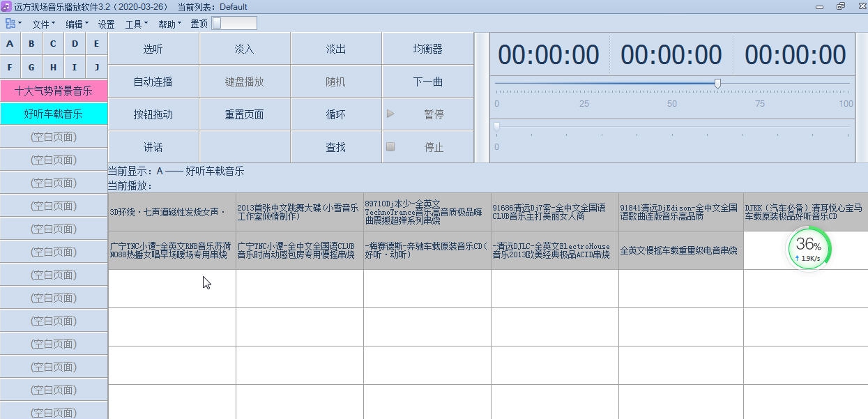
Task: Click the 查找 search button
Action: (335, 146)
